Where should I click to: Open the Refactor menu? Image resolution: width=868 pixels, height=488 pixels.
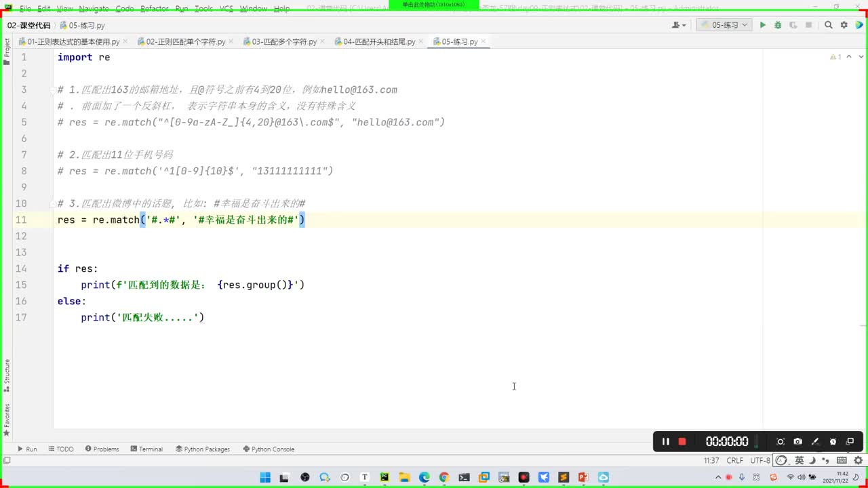[155, 8]
